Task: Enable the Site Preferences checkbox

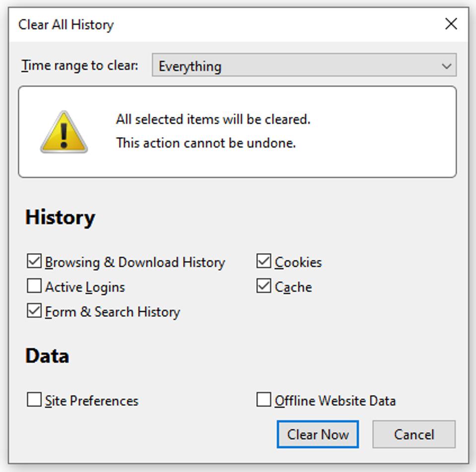Action: point(34,400)
